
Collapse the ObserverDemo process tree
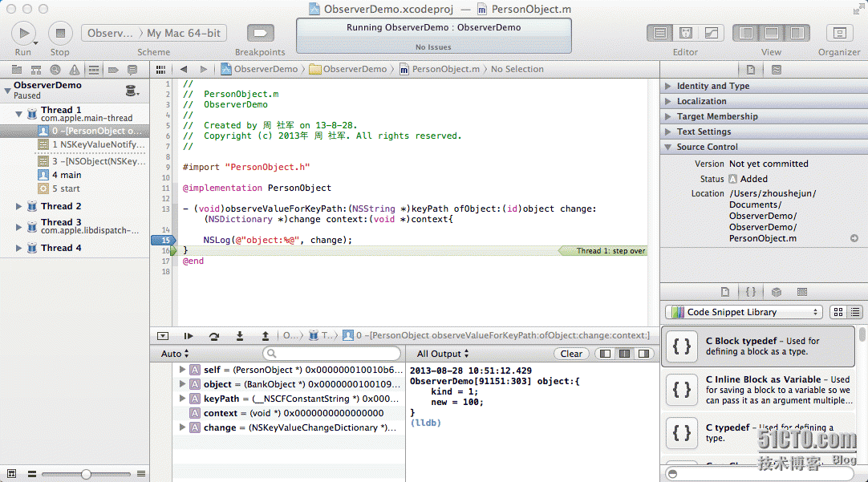click(x=8, y=90)
